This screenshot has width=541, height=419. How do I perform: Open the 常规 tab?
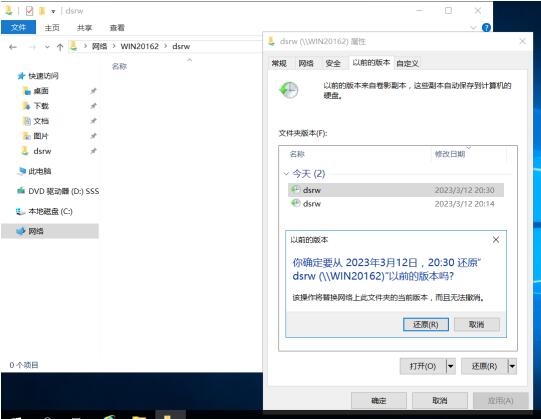(x=279, y=63)
